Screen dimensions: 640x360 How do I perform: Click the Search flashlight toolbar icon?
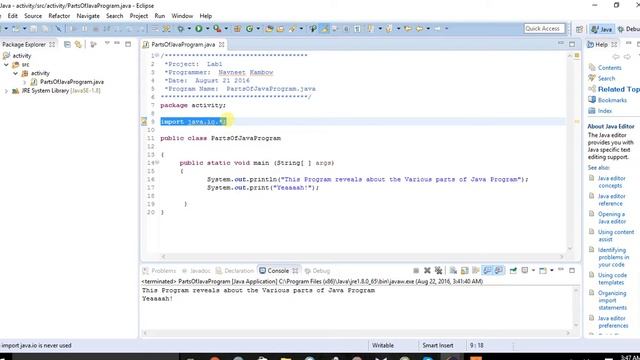pos(292,29)
